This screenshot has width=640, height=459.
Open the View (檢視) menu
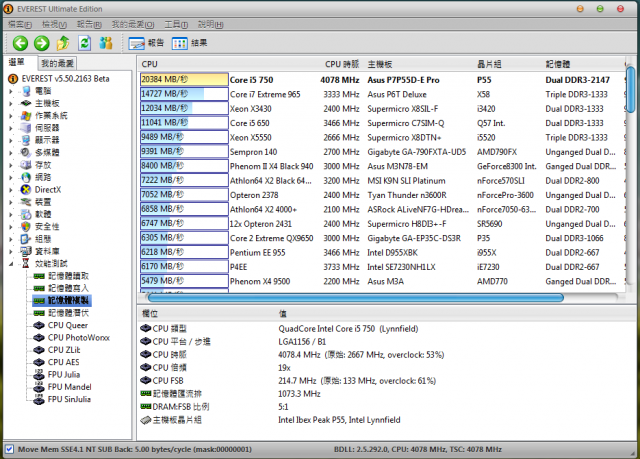pyautogui.click(x=54, y=24)
